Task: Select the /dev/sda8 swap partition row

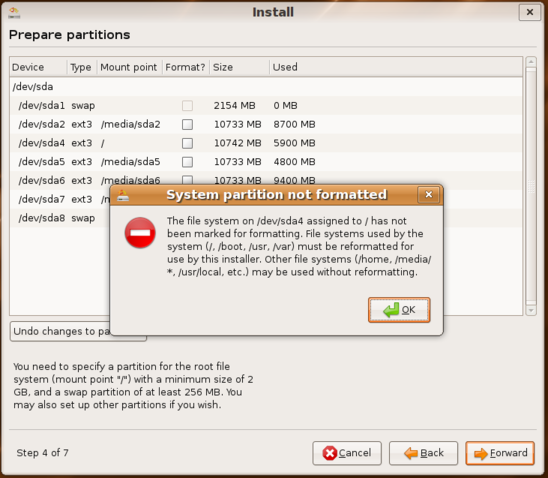Action: [x=60, y=218]
